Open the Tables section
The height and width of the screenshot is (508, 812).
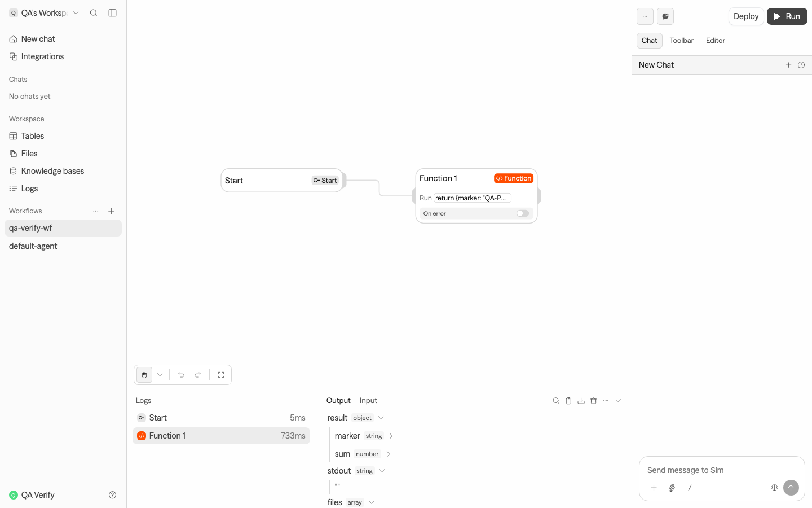(x=63, y=136)
